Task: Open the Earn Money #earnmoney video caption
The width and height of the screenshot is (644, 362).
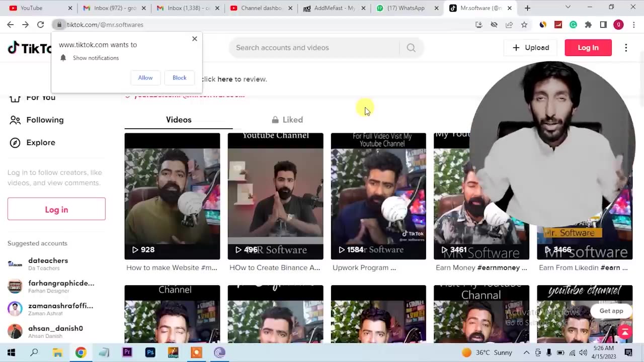Action: [x=481, y=267]
